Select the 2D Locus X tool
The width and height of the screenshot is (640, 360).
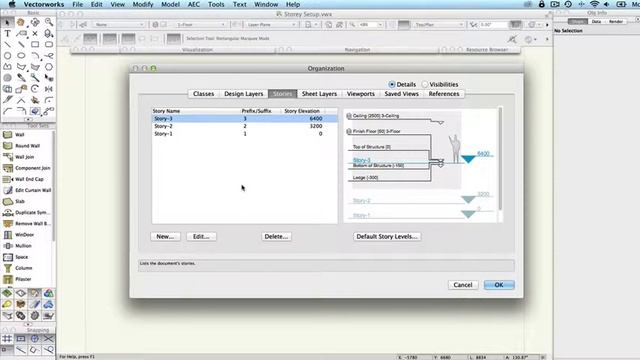pos(35,33)
